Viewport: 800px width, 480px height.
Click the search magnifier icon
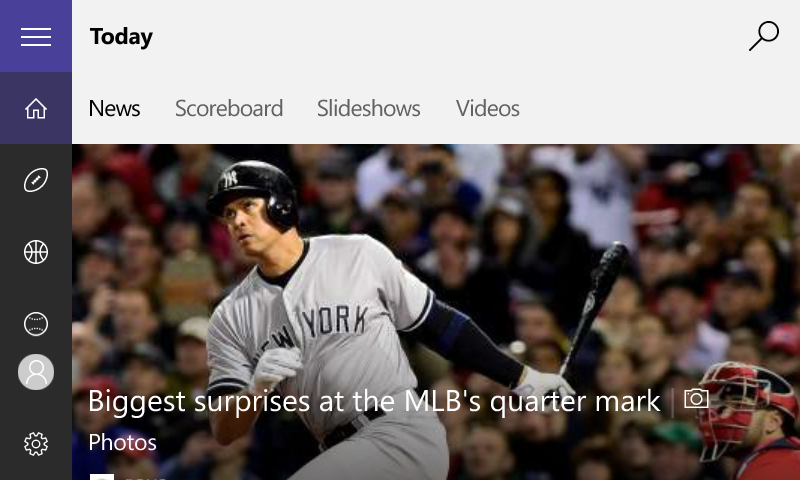[x=764, y=36]
